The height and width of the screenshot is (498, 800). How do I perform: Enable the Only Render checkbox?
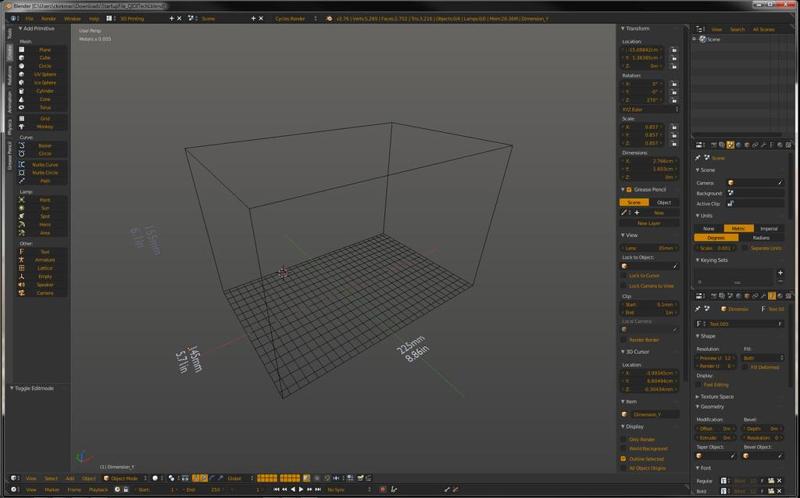click(x=624, y=439)
